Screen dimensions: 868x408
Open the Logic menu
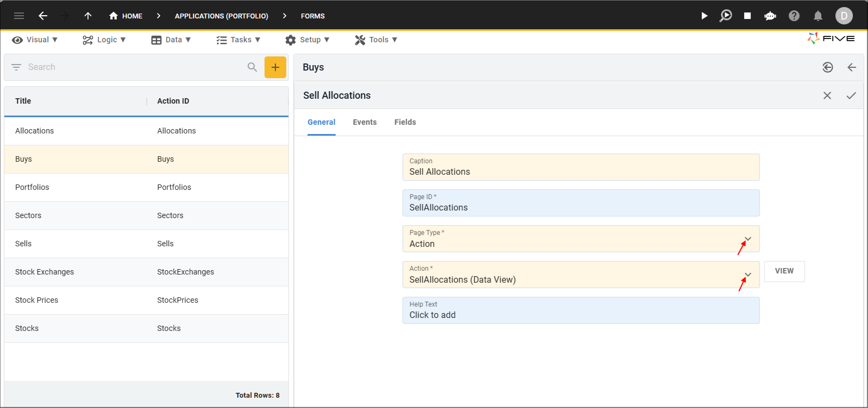(104, 40)
